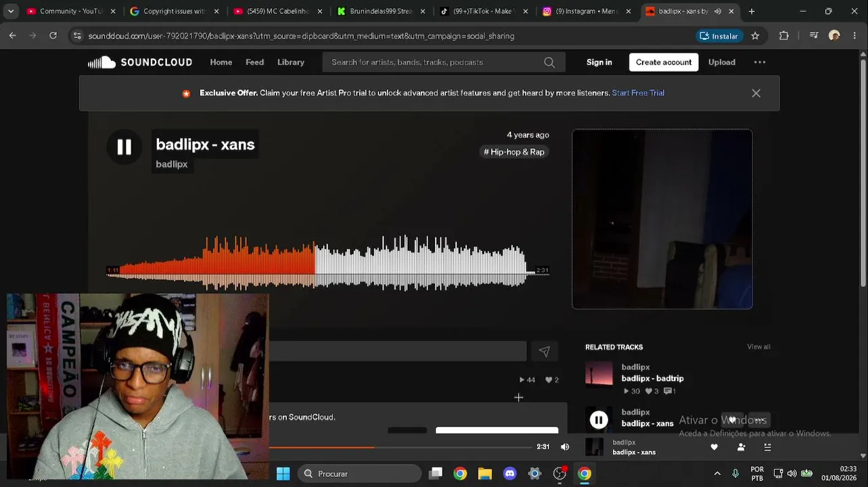
Task: Switch to the TikTok tab
Action: (484, 11)
